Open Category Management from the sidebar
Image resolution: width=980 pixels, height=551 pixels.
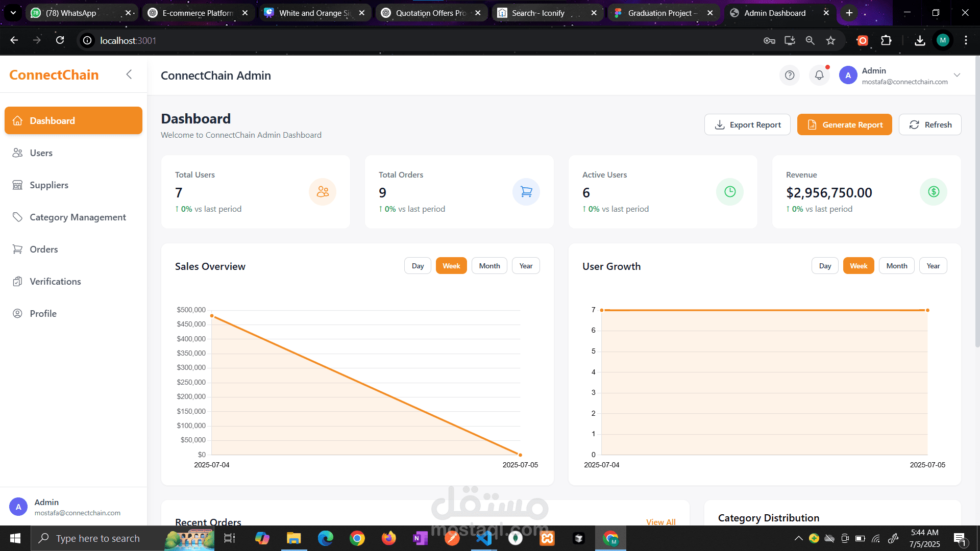pyautogui.click(x=78, y=217)
